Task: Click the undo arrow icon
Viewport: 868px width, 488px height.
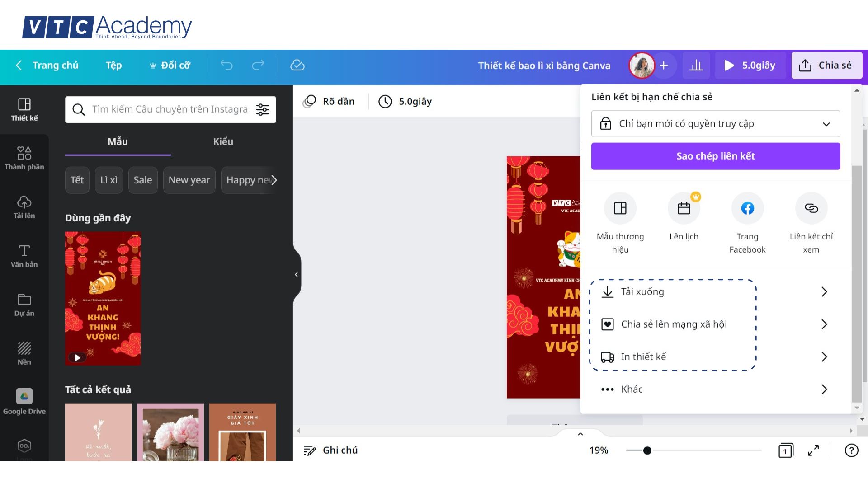Action: coord(226,66)
